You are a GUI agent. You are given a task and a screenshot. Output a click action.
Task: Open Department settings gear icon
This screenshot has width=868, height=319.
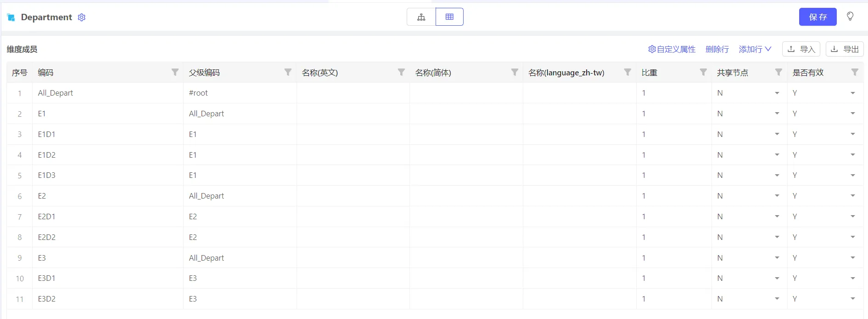[x=82, y=17]
